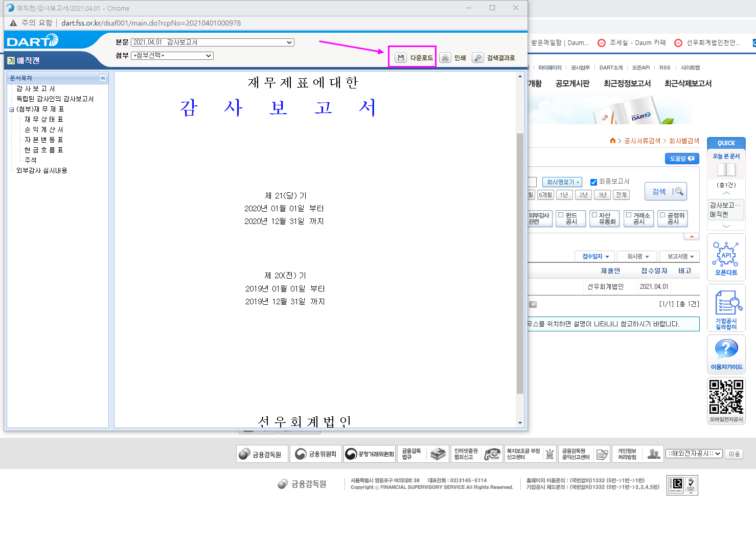This screenshot has height=538, width=756.
Task: Click the Chrome address bar URL
Action: click(x=151, y=23)
